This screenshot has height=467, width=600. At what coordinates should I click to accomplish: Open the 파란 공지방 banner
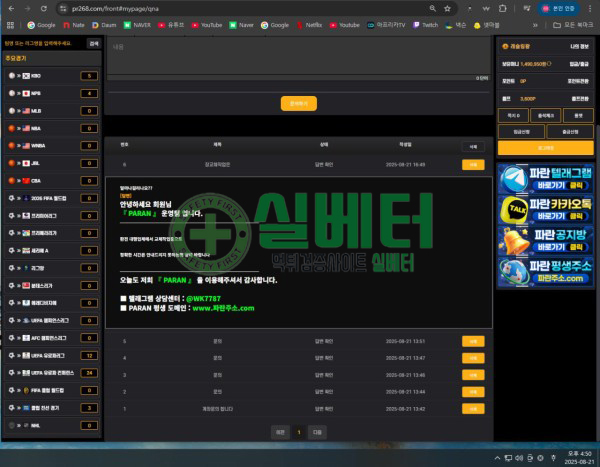(546, 241)
